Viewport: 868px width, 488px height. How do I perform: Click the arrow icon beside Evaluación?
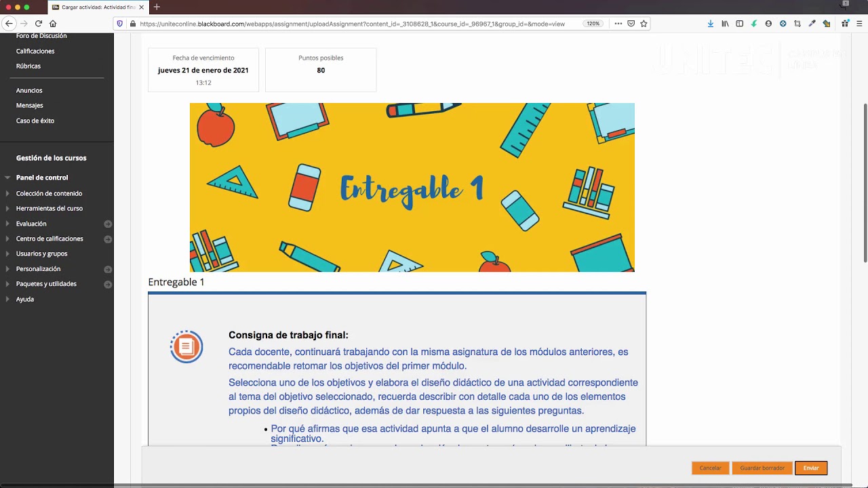(x=108, y=224)
